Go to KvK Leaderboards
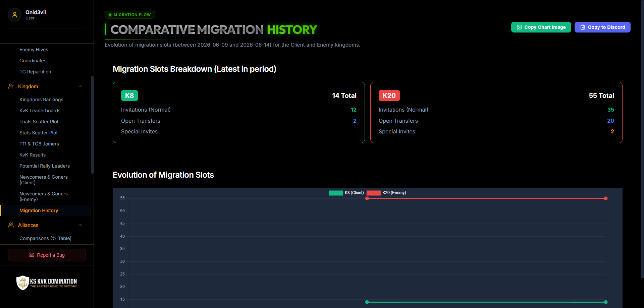644x308 pixels. point(40,111)
